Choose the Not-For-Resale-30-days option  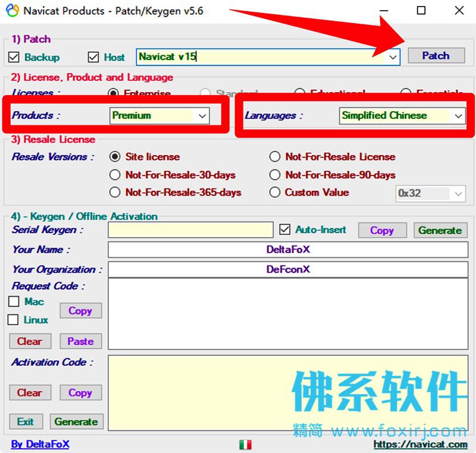point(115,175)
